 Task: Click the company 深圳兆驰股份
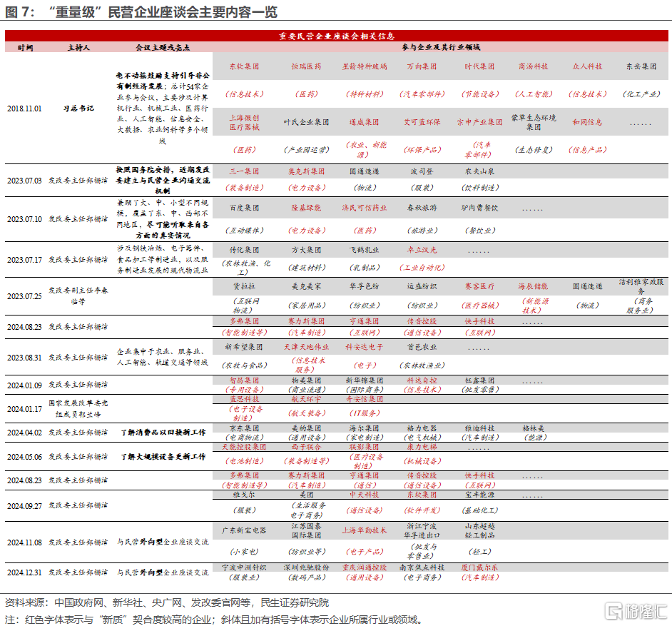point(306,567)
